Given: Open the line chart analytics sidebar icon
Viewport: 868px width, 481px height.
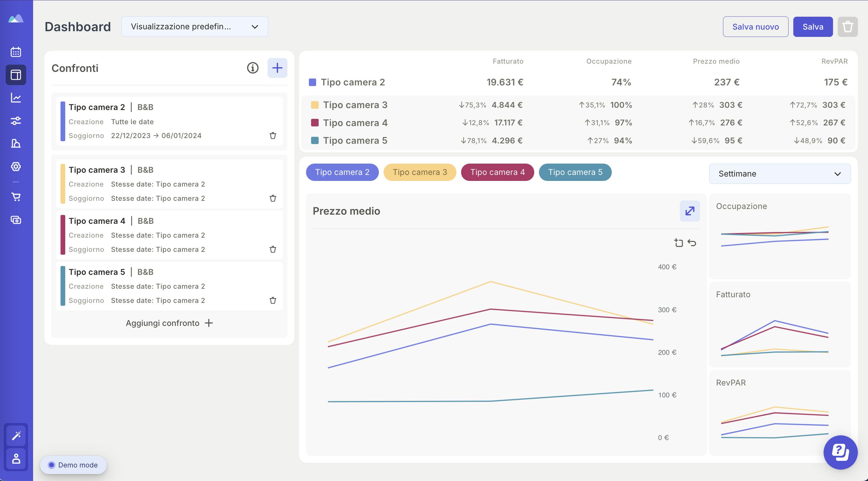Looking at the screenshot, I should coord(16,98).
